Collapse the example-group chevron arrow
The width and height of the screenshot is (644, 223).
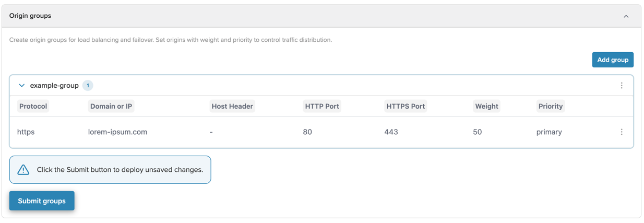(21, 86)
